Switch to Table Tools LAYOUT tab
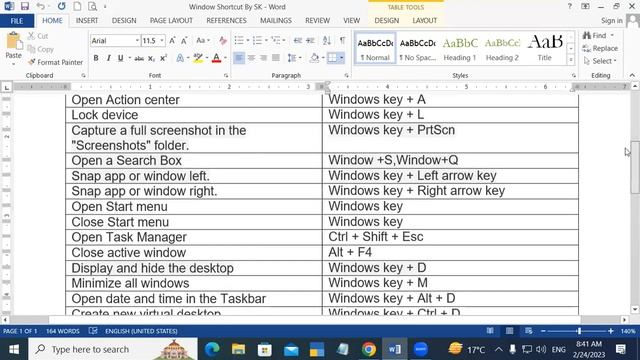640x360 pixels. [424, 20]
